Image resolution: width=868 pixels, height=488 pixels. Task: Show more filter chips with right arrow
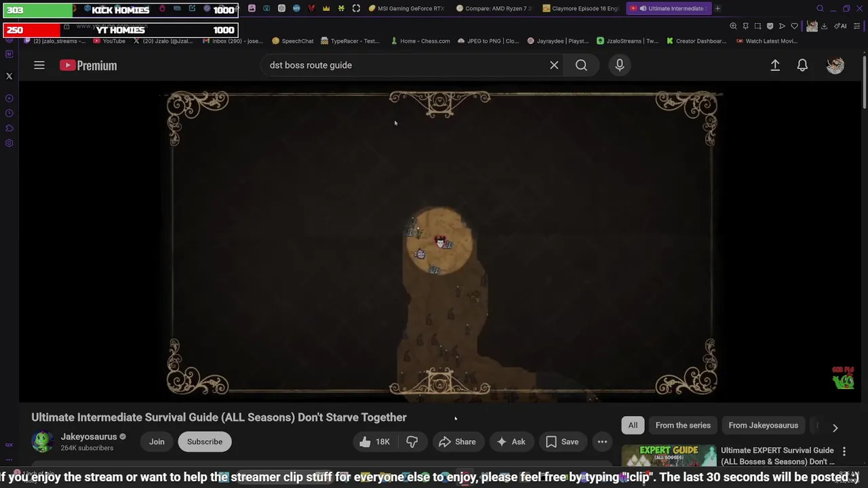(x=835, y=428)
